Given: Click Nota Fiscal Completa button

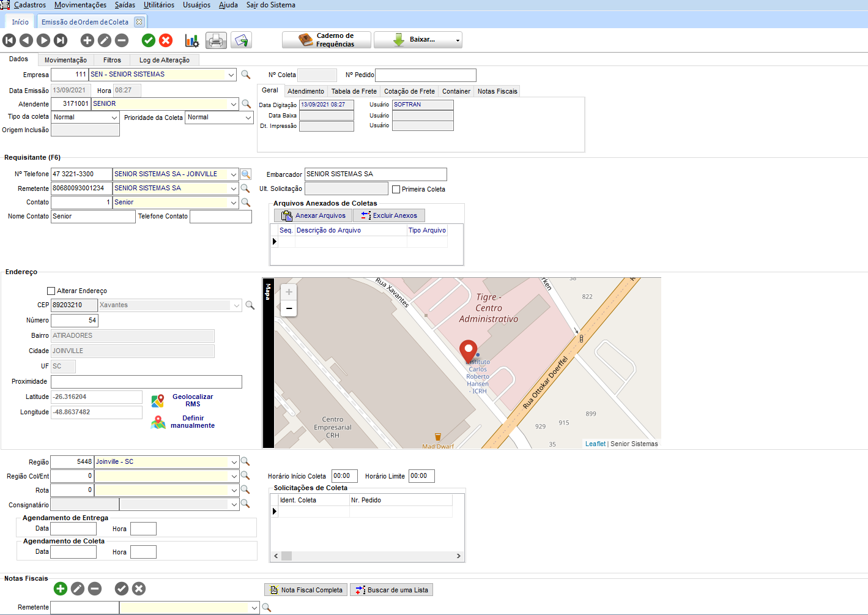Looking at the screenshot, I should click(306, 590).
